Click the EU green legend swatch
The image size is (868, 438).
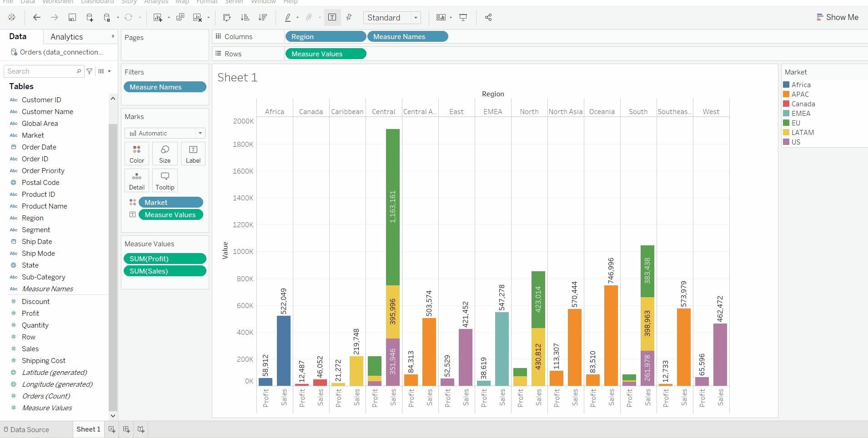tap(786, 123)
